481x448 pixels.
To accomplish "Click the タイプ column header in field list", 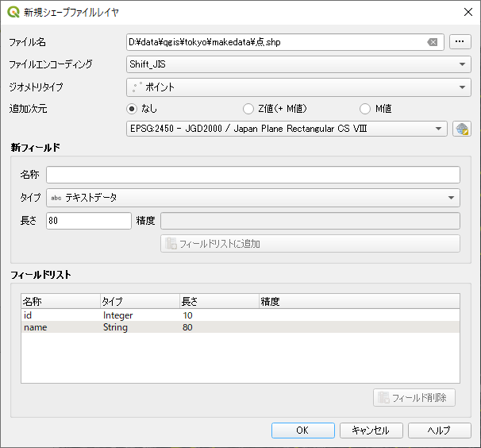I will 140,301.
